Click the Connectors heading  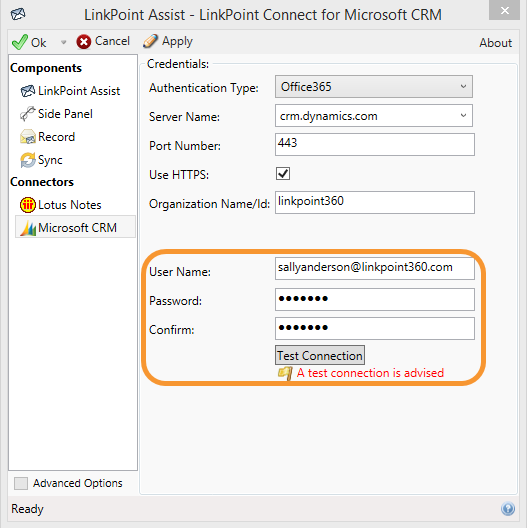point(42,182)
